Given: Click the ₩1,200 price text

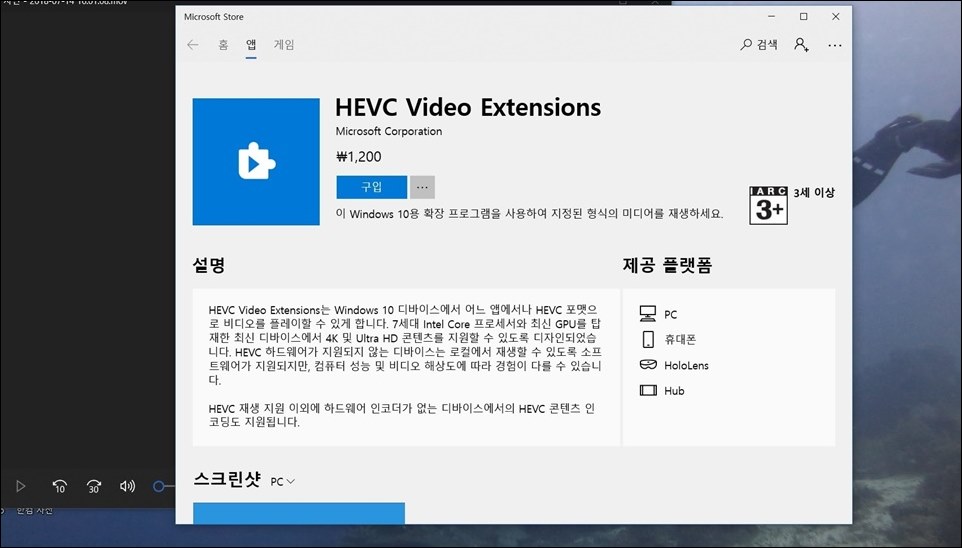Looking at the screenshot, I should (359, 156).
